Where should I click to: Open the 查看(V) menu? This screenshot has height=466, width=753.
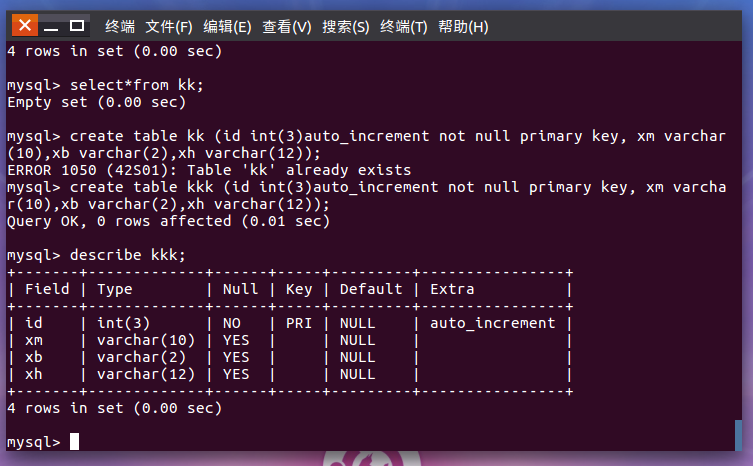pyautogui.click(x=287, y=26)
